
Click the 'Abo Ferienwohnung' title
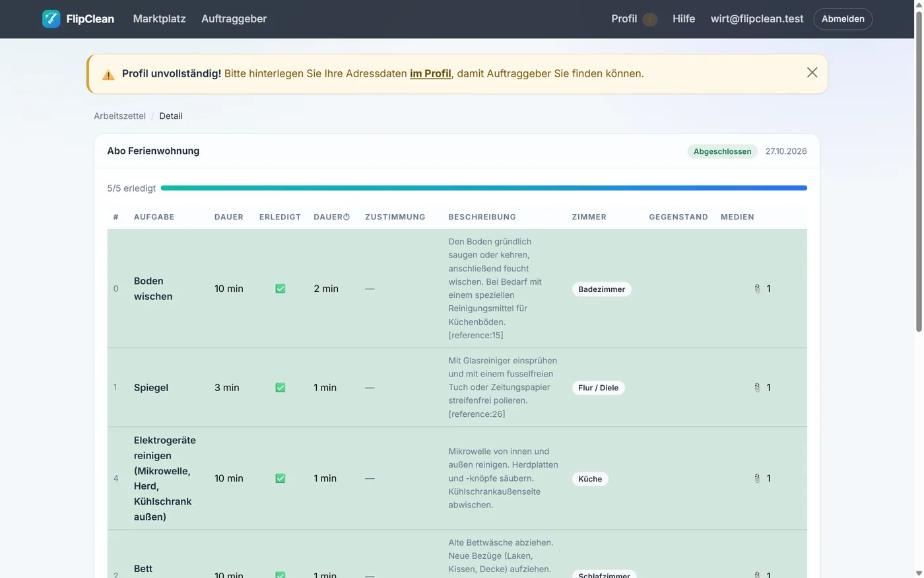pos(153,151)
